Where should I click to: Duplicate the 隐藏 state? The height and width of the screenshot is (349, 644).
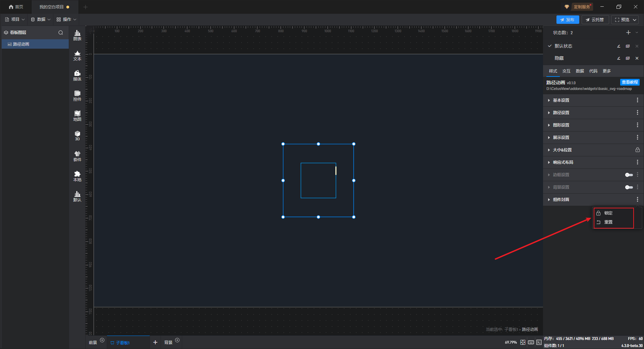(x=628, y=58)
